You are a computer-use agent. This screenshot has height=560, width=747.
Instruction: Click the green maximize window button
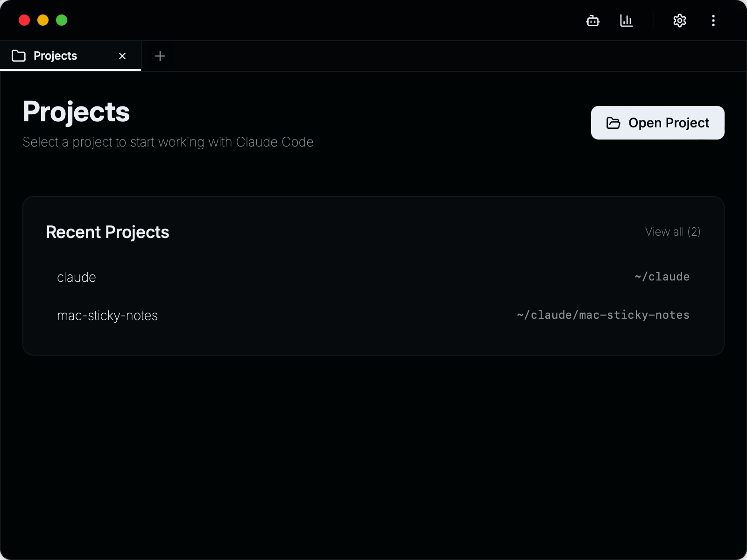coord(62,21)
